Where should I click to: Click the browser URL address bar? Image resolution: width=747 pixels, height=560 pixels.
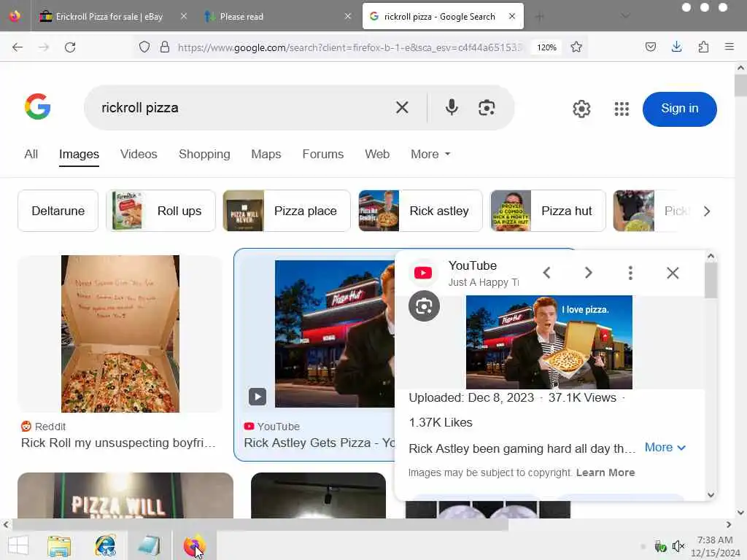tap(350, 47)
